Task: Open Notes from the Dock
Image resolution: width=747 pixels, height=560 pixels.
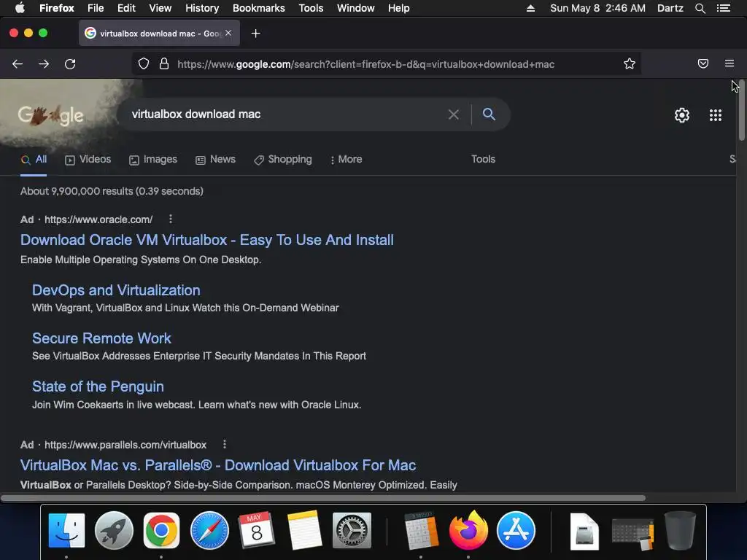Action: [x=304, y=531]
